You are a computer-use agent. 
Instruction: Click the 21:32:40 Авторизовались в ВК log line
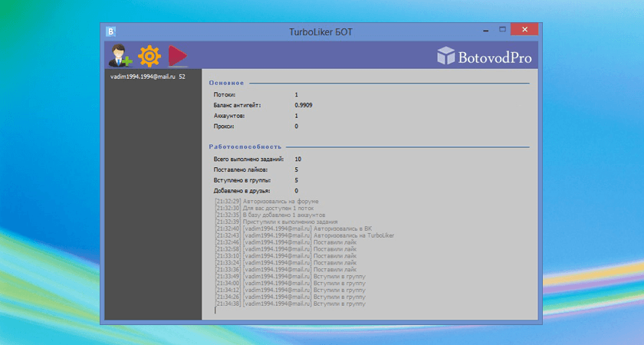point(293,228)
